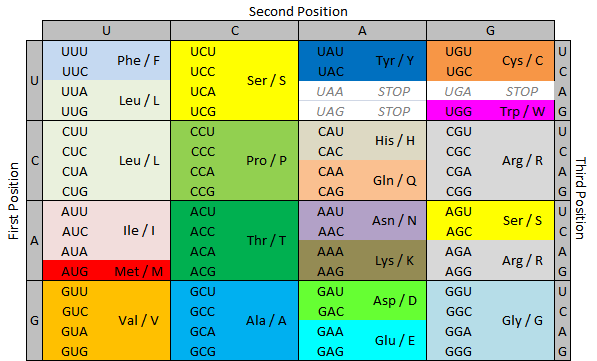Click the Asp / D label

point(394,300)
